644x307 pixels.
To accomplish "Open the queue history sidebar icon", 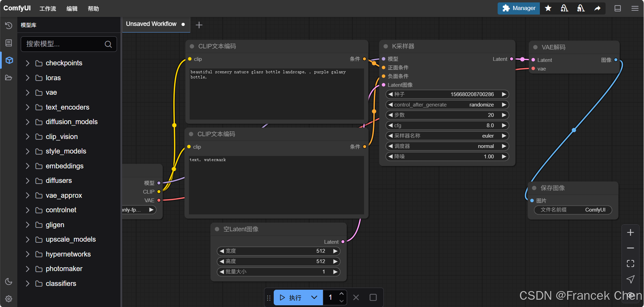I will coord(9,25).
